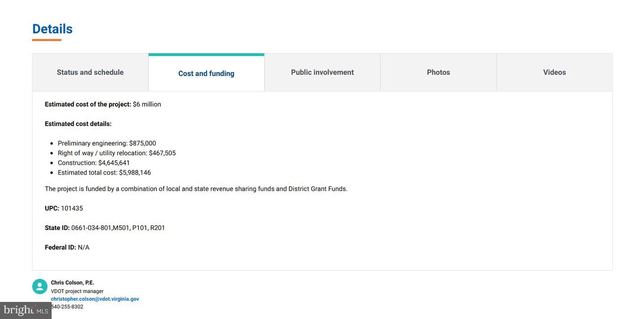This screenshot has width=644, height=319.
Task: Click the Estimated total cost bullet
Action: [104, 173]
